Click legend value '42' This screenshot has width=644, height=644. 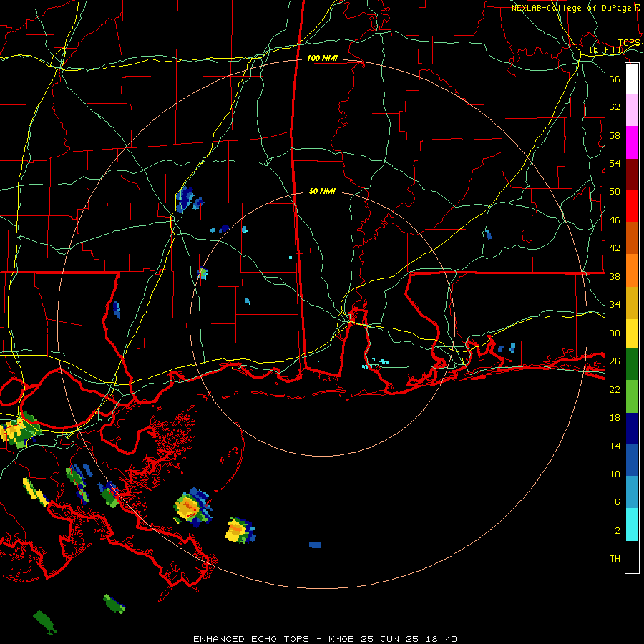coord(615,248)
